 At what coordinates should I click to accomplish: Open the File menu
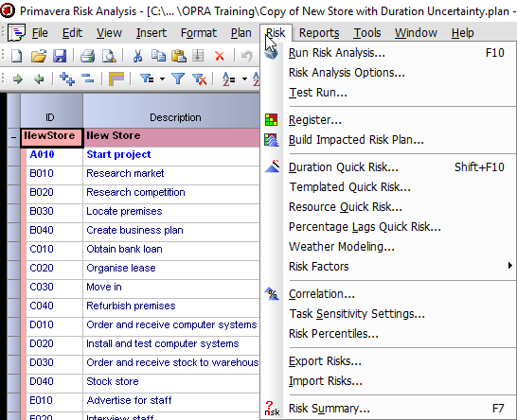click(40, 33)
